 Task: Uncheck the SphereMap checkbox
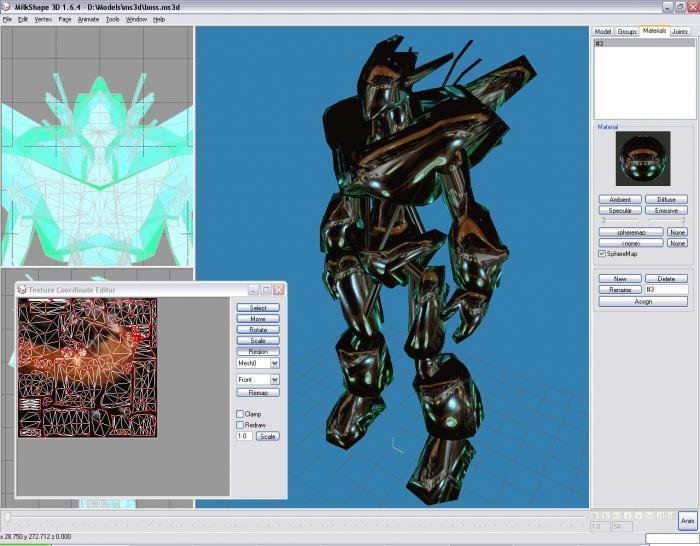point(602,254)
